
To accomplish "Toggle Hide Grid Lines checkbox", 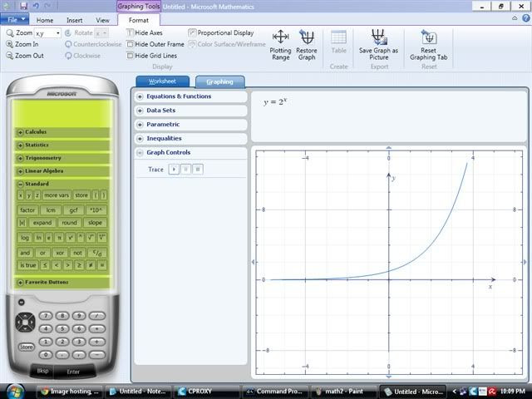I will coord(130,56).
